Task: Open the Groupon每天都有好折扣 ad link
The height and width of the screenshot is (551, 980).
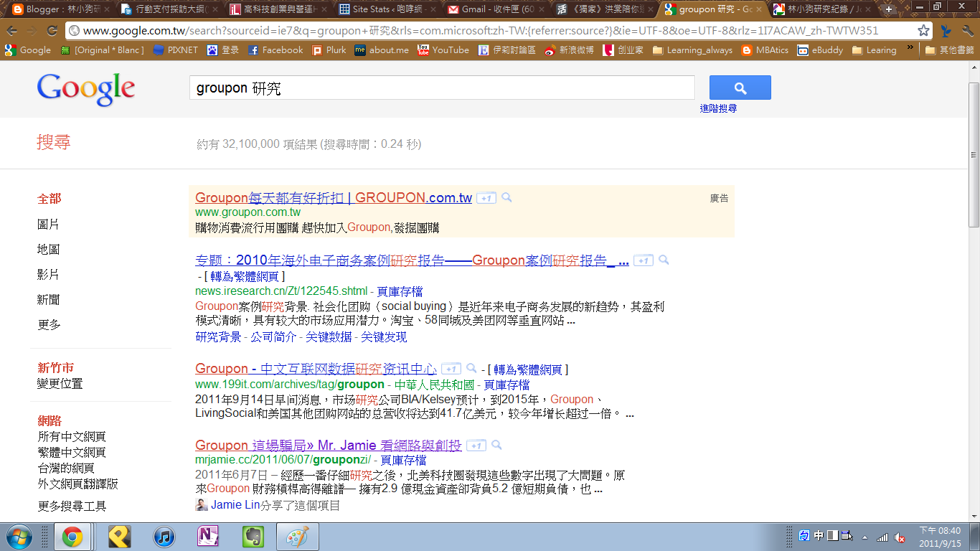Action: coord(334,197)
